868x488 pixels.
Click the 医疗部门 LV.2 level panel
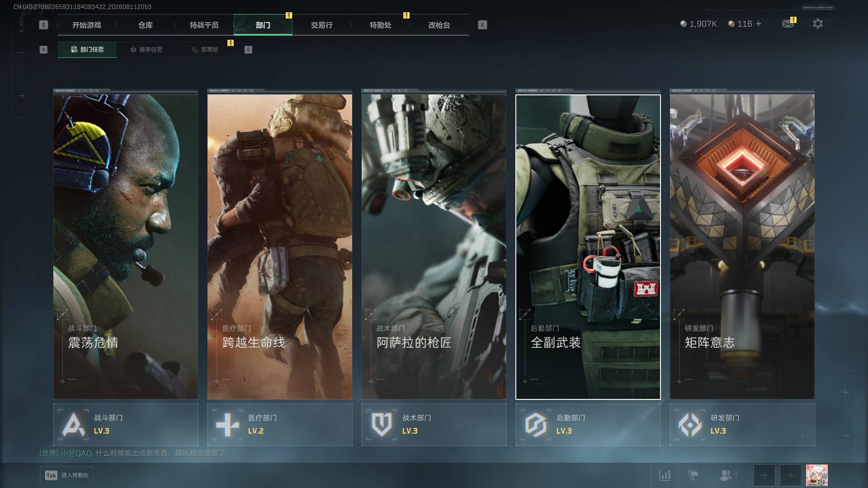(x=280, y=425)
